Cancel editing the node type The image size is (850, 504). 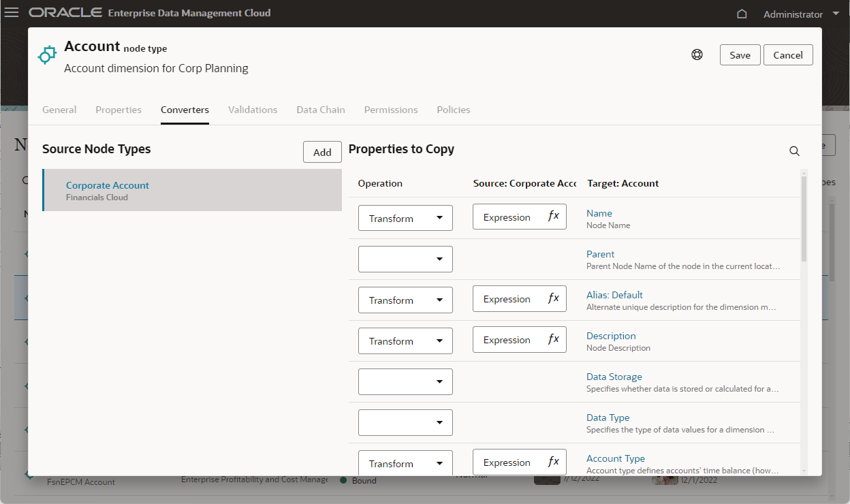coord(788,55)
